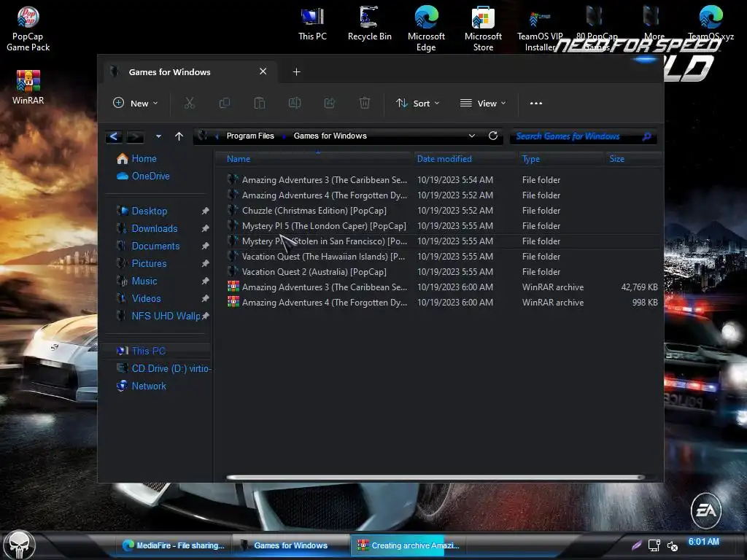Open the See more ellipsis menu
This screenshot has width=747, height=560.
[536, 103]
